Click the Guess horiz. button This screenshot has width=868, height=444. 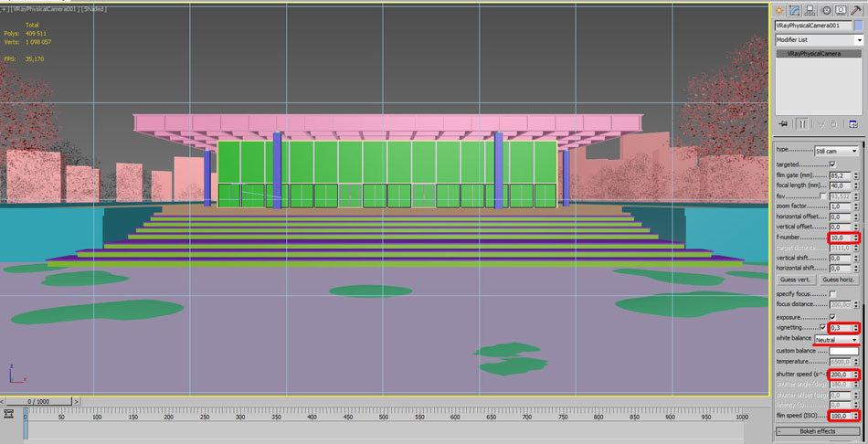coord(841,280)
